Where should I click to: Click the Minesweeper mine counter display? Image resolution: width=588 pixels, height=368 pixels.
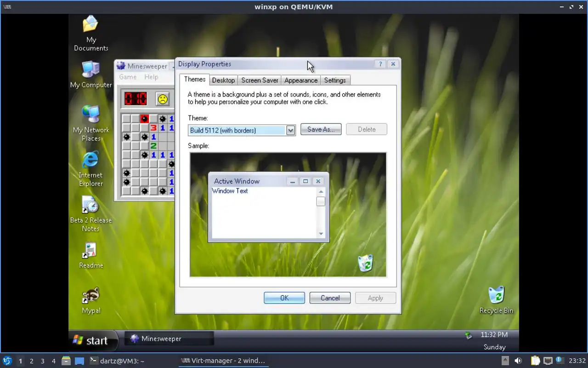point(135,98)
